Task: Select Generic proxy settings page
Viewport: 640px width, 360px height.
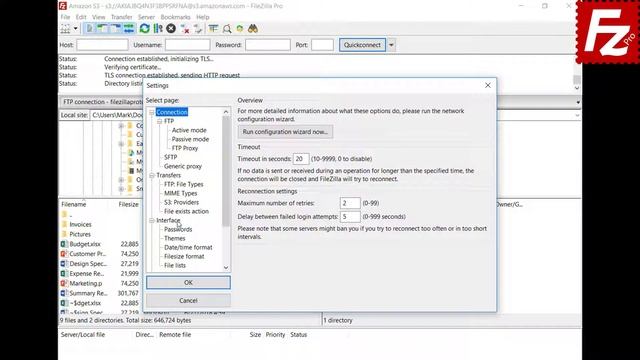Action: click(x=183, y=166)
